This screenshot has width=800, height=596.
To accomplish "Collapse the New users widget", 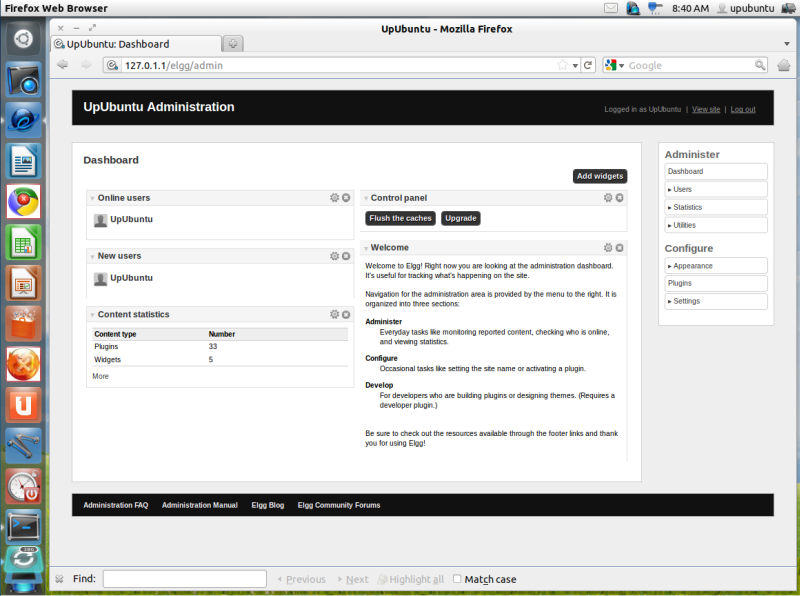I will pyautogui.click(x=92, y=257).
